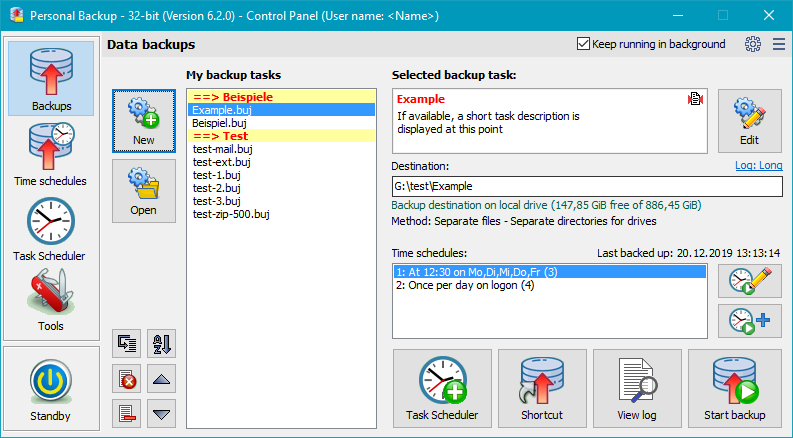This screenshot has width=793, height=438.
Task: Open an existing backup task file
Action: (x=144, y=191)
